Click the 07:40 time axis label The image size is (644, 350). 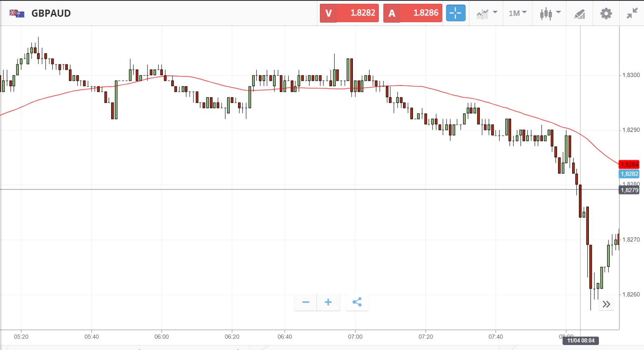(x=496, y=337)
